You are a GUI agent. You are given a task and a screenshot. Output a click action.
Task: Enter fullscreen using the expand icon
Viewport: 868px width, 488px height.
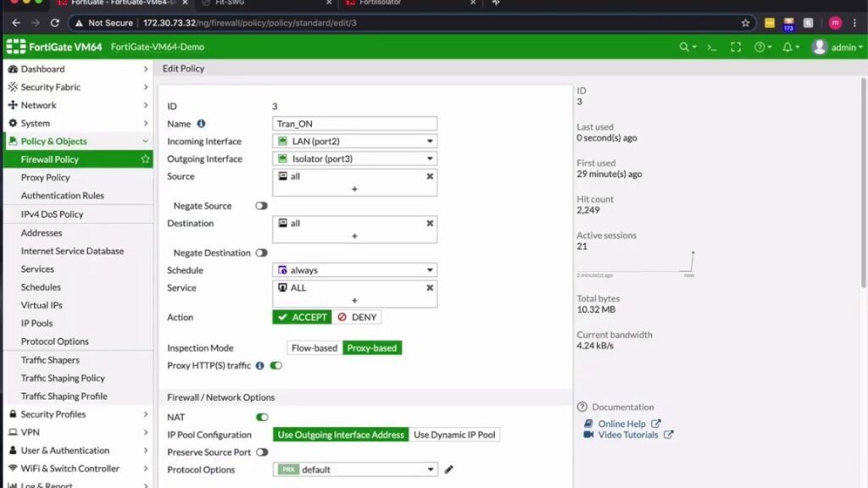point(736,47)
